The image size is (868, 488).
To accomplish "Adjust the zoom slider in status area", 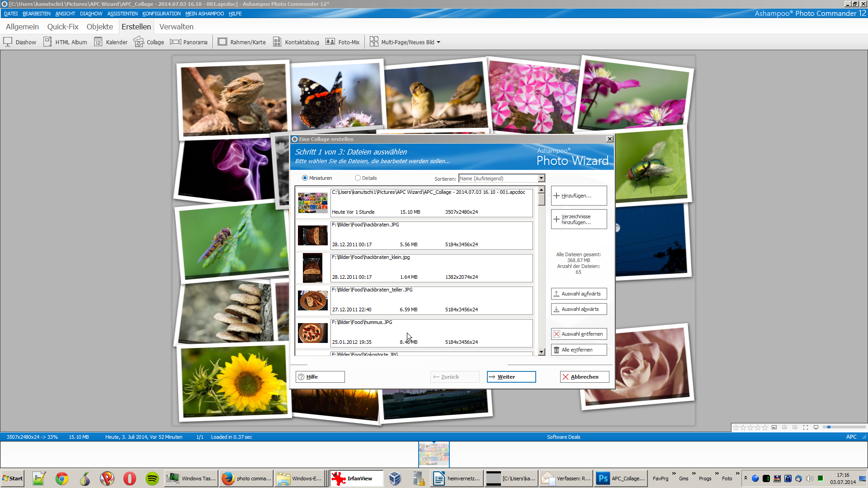I will tap(844, 427).
